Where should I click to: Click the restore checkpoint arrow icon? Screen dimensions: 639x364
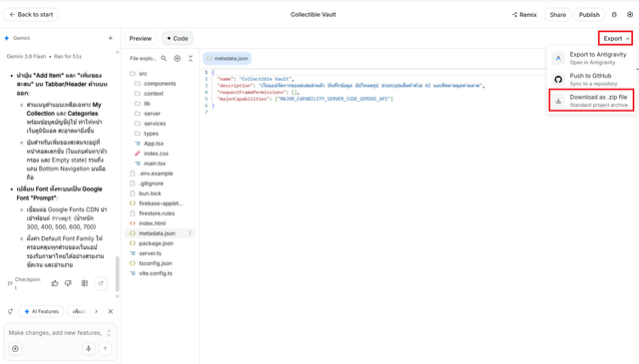coord(101,283)
